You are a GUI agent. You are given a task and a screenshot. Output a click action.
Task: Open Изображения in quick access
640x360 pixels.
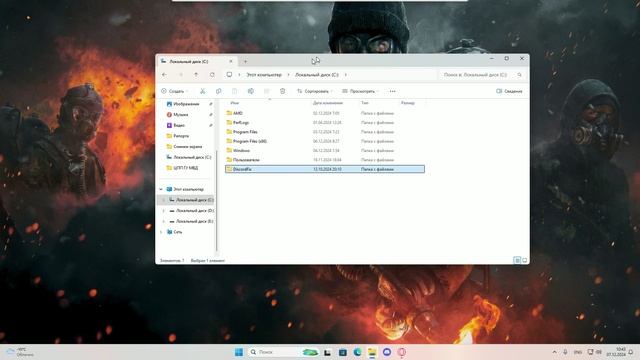[x=186, y=104]
